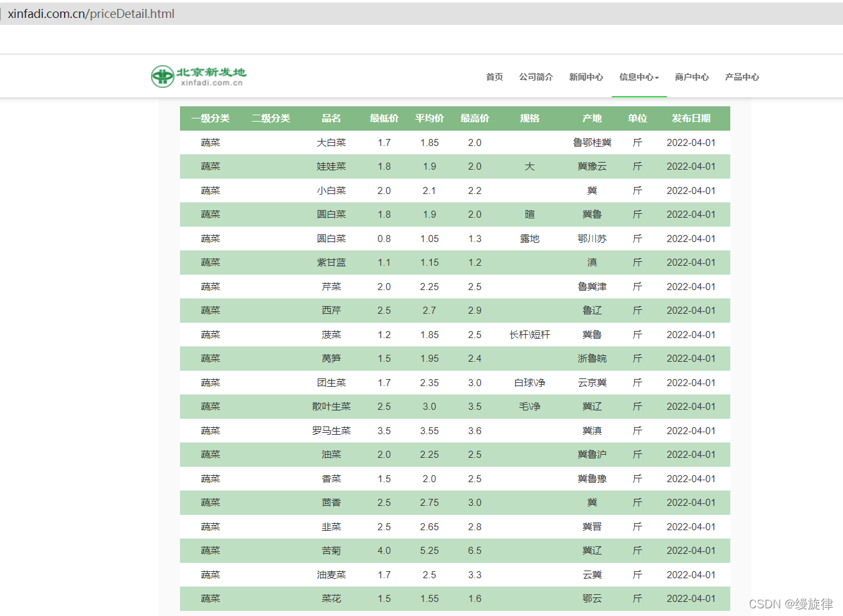Click the 冀鲁沪 origin cell
Image resolution: width=843 pixels, height=616 pixels.
[x=592, y=455]
